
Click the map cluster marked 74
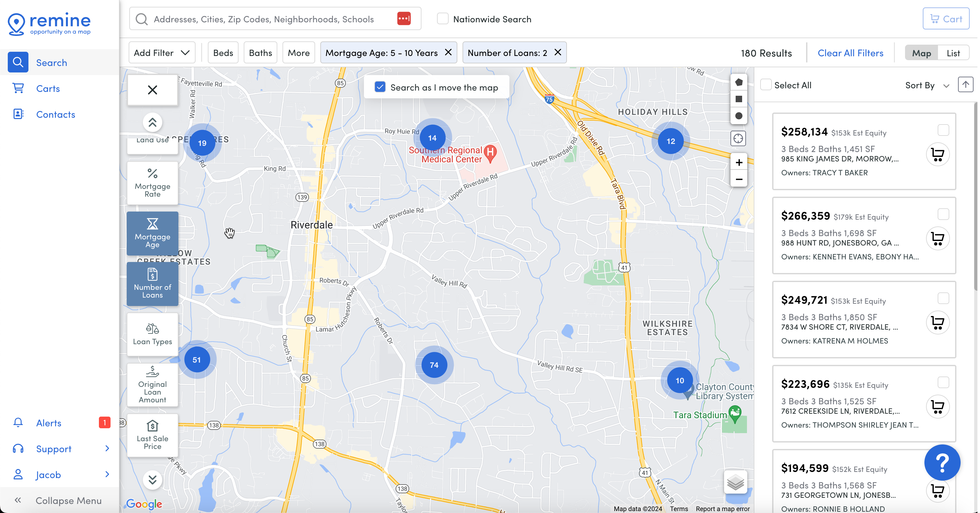(x=434, y=365)
